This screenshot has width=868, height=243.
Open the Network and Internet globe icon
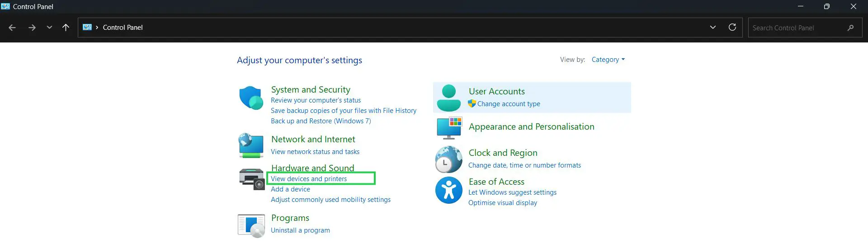coord(251,145)
